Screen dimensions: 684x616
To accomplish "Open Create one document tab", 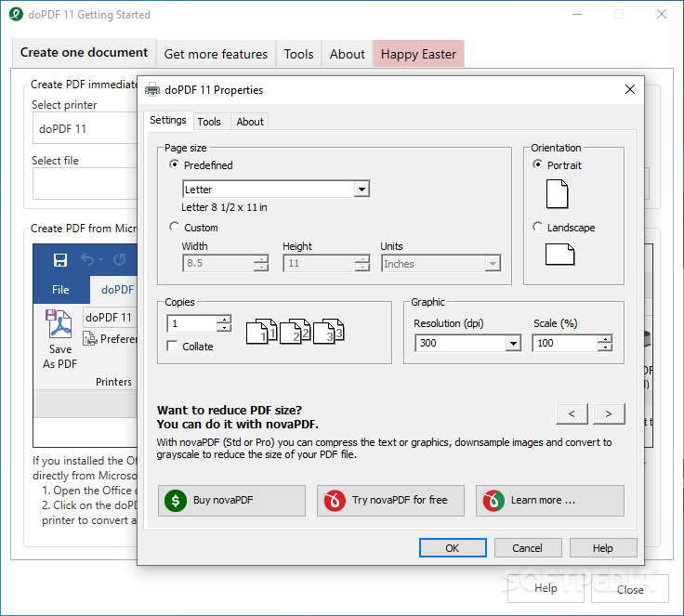I will 85,52.
